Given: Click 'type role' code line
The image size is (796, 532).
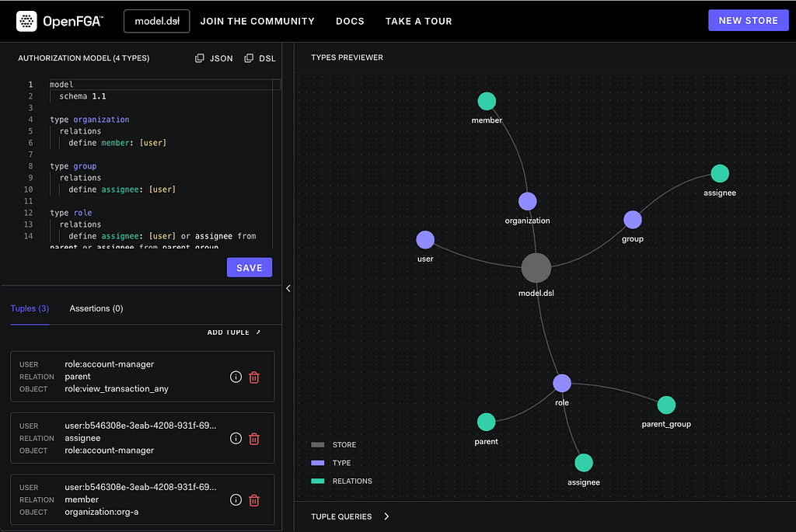Looking at the screenshot, I should pos(71,213).
